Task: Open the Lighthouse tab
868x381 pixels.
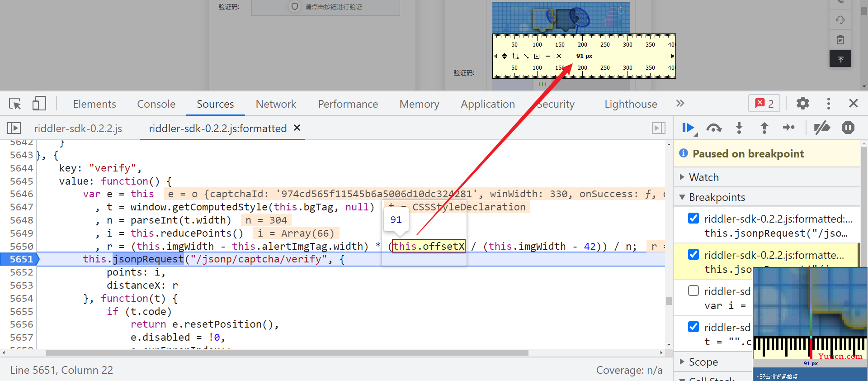Action: tap(631, 104)
